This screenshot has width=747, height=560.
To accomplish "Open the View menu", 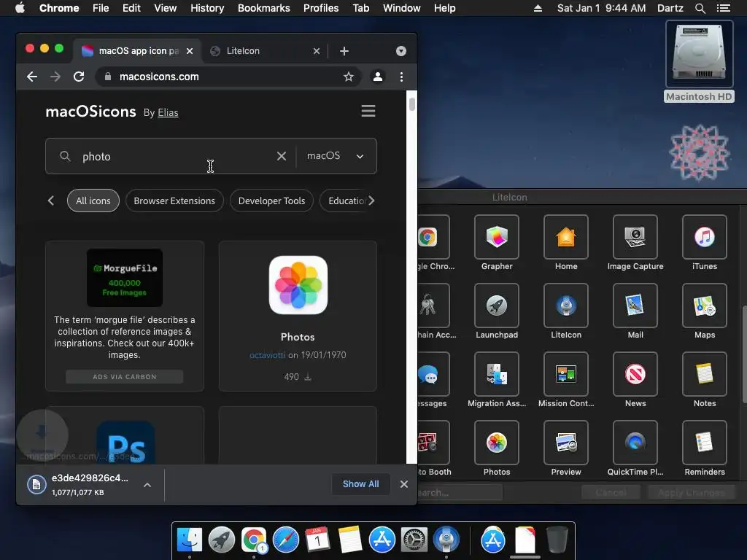I will tap(166, 8).
